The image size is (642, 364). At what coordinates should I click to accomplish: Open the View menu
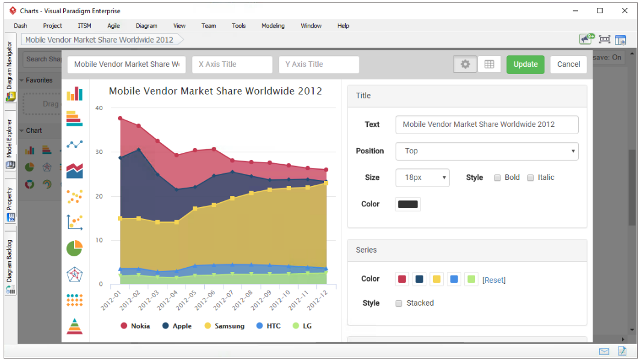179,26
